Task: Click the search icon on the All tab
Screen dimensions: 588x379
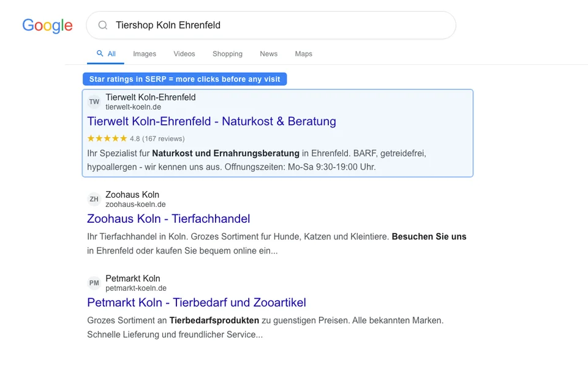Action: pos(99,53)
